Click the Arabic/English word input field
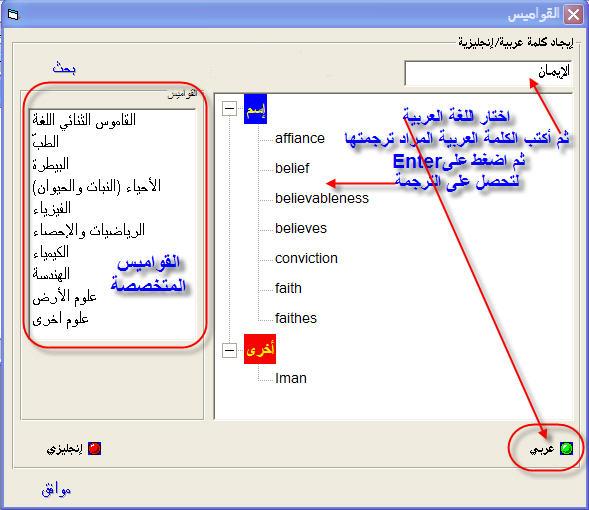This screenshot has height=510, width=589. (x=488, y=72)
